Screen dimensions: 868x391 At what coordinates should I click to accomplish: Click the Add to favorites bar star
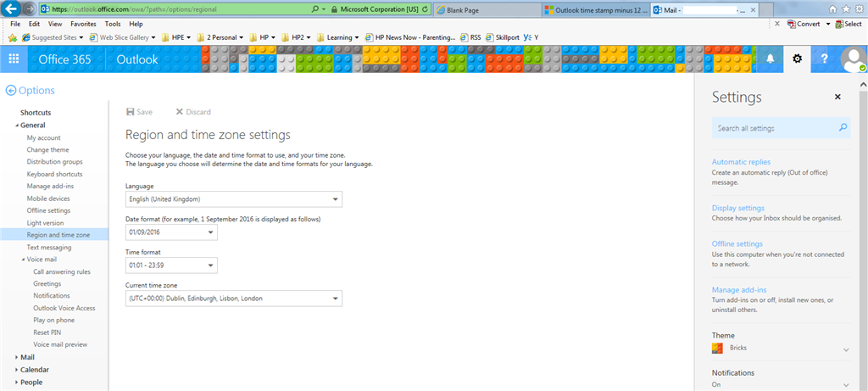coord(12,37)
